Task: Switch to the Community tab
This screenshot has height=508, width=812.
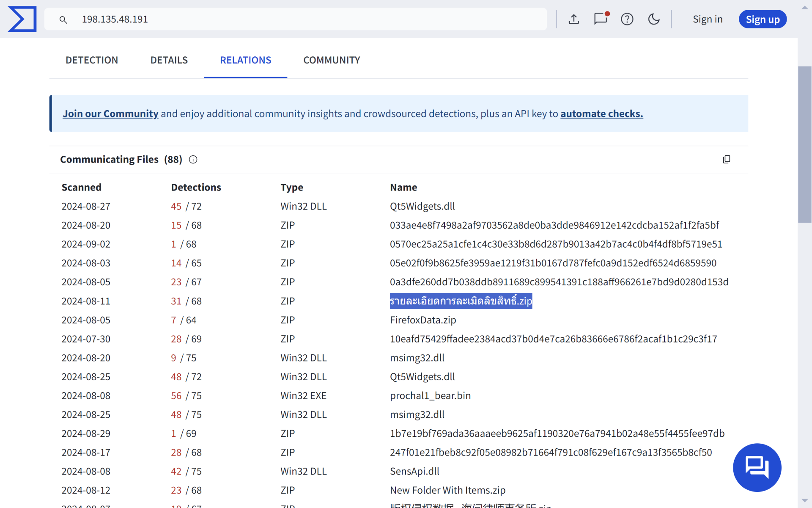Action: tap(332, 60)
